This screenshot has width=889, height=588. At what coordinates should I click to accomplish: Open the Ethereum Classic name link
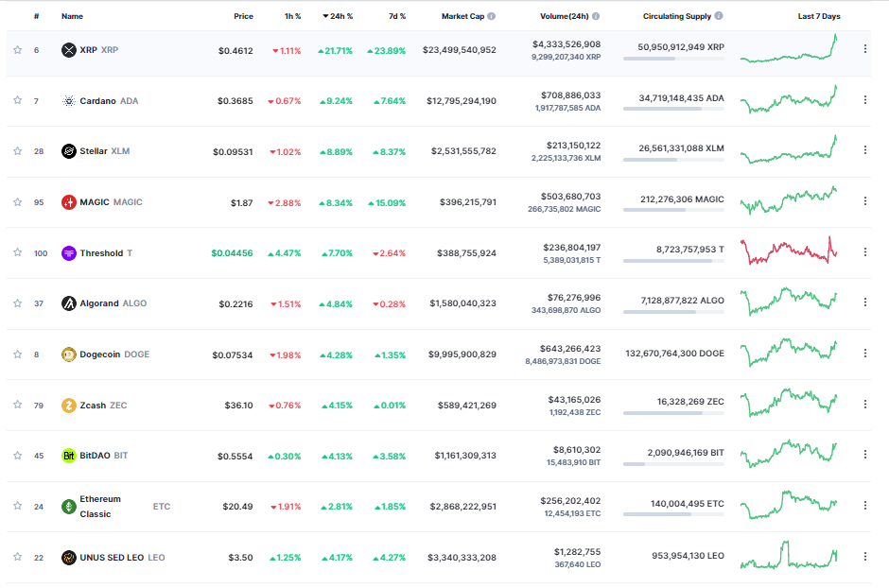click(100, 507)
